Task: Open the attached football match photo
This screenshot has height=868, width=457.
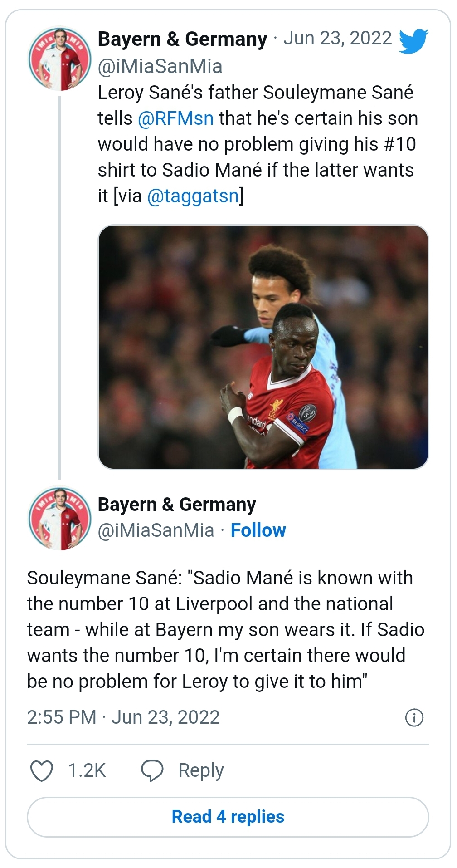Action: (263, 347)
